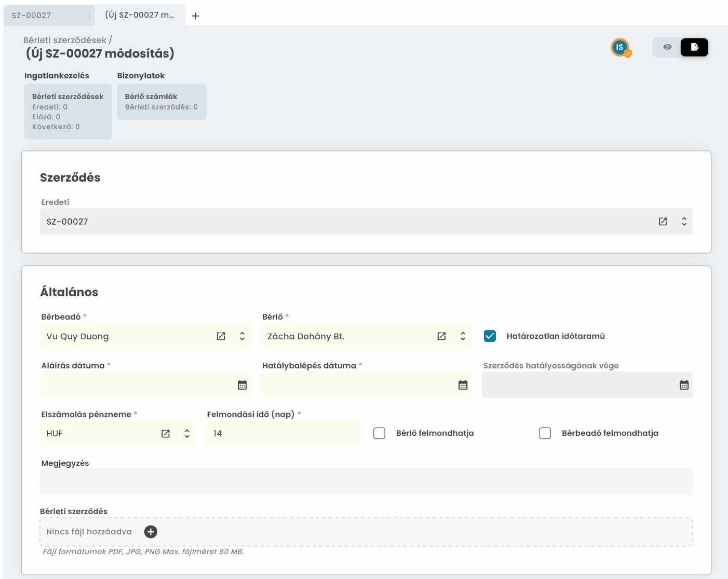Click the Zácha Dohány Bt. Bérlő field

click(366, 336)
